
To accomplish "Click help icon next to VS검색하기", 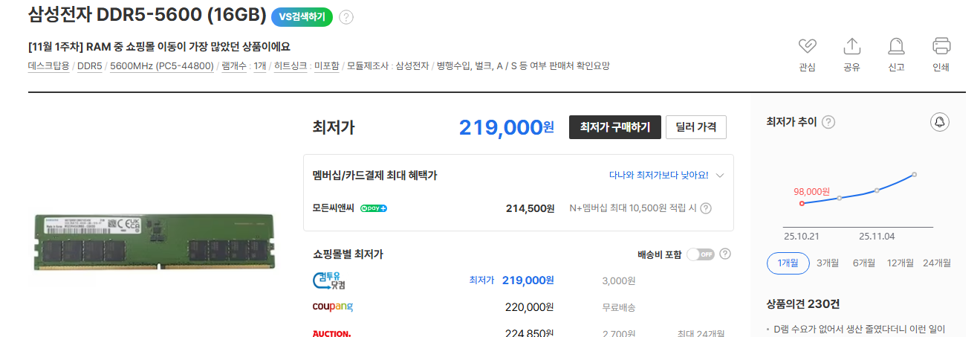I will pos(346,17).
